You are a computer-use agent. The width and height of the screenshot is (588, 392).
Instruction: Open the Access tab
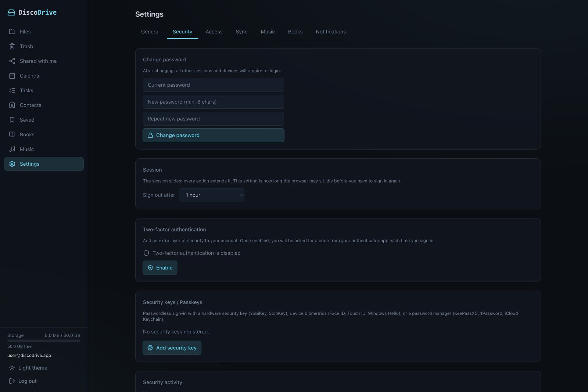(x=214, y=32)
